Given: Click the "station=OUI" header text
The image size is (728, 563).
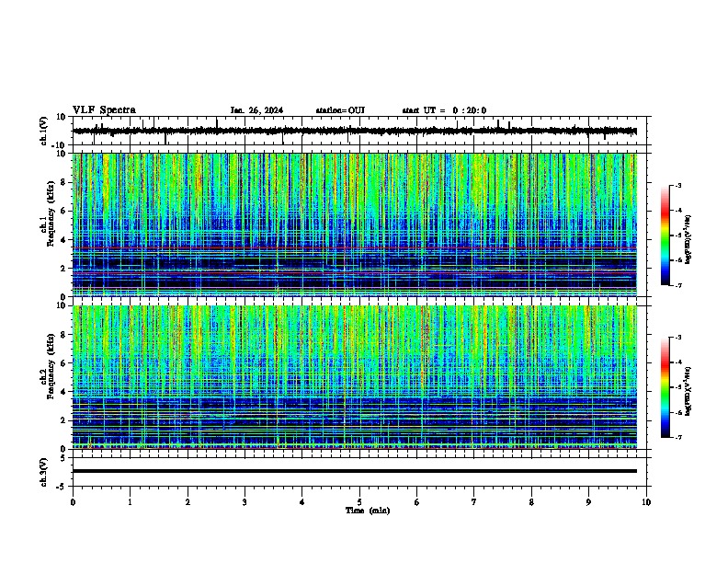Looking at the screenshot, I should click(340, 110).
